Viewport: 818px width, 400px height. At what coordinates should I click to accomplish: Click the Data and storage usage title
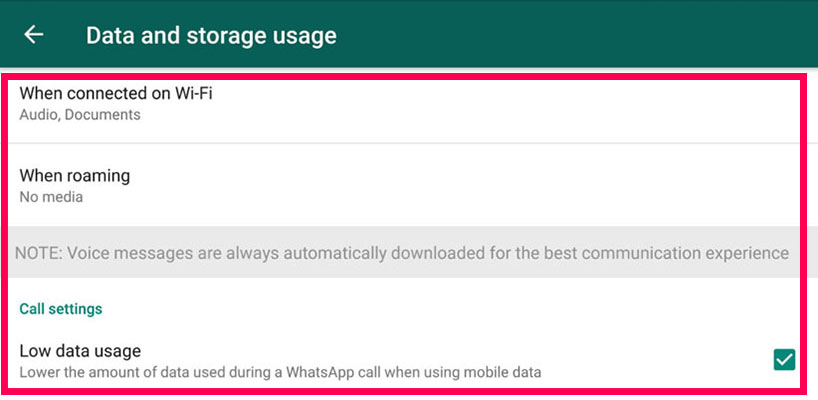pyautogui.click(x=211, y=35)
